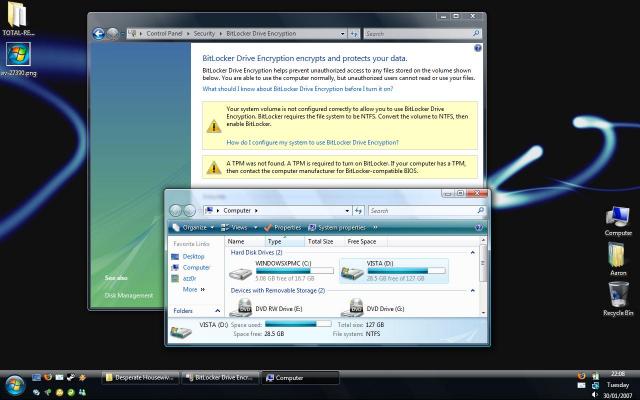The width and height of the screenshot is (640, 400).
Task: Expand More favorite links
Action: 194,289
